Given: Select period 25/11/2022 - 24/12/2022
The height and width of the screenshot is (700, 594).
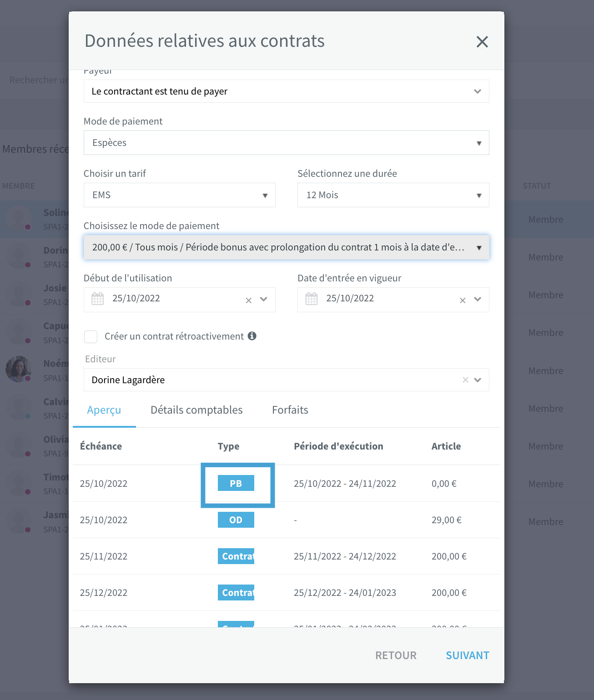Looking at the screenshot, I should pos(345,556).
